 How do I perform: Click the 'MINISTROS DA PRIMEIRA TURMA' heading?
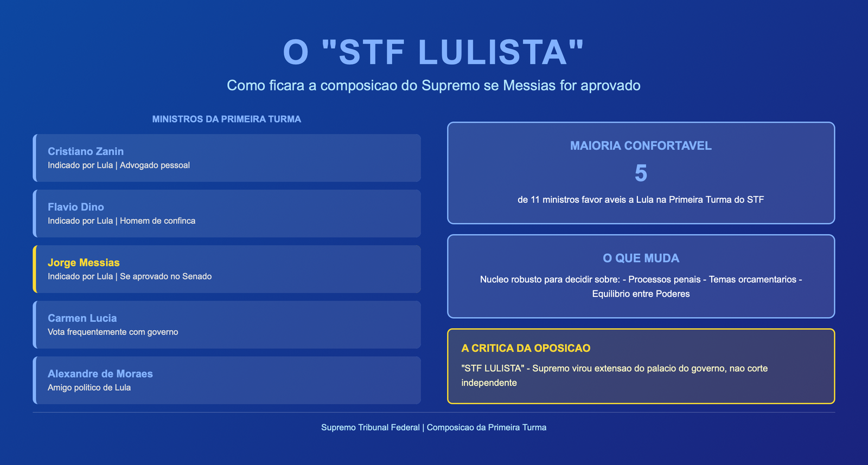click(226, 119)
